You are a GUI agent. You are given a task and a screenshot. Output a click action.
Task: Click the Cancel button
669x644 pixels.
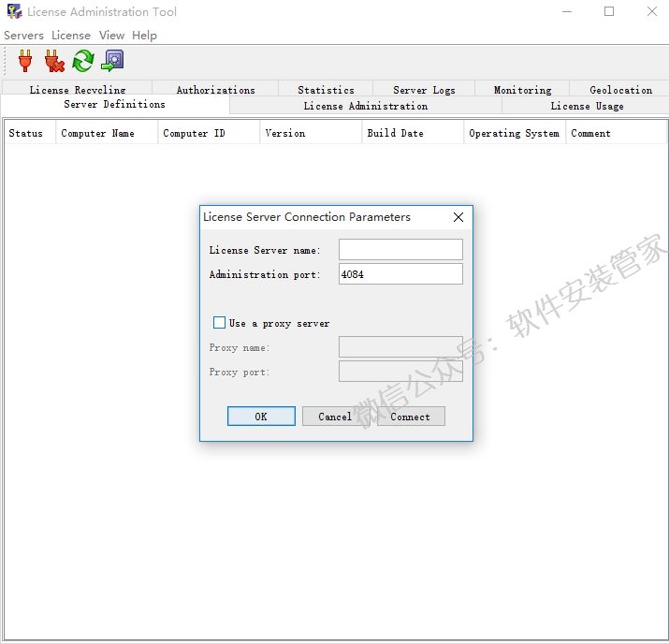[335, 417]
